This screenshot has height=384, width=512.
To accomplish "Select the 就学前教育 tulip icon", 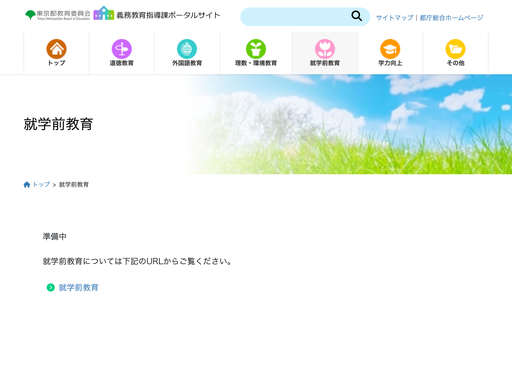I will (x=325, y=49).
